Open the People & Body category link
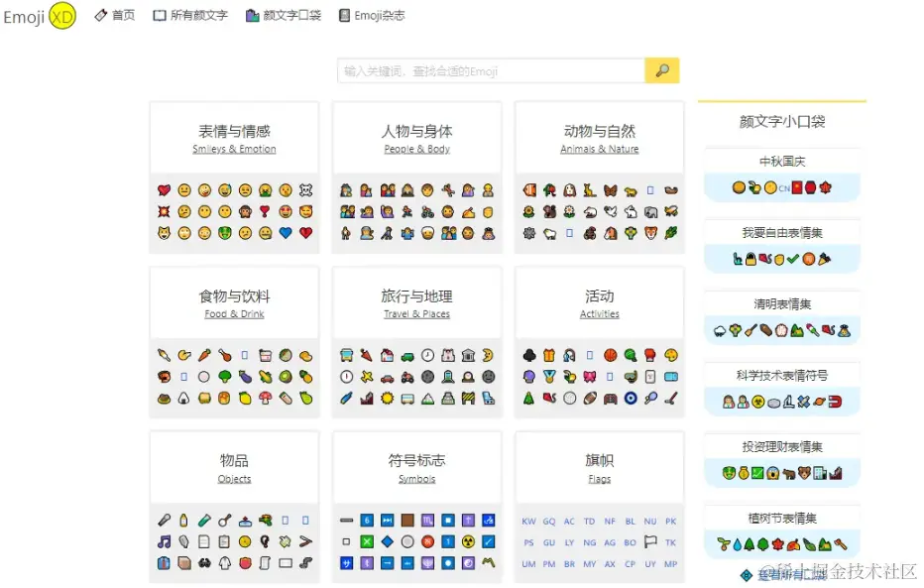Image resolution: width=924 pixels, height=588 pixels. (x=416, y=149)
